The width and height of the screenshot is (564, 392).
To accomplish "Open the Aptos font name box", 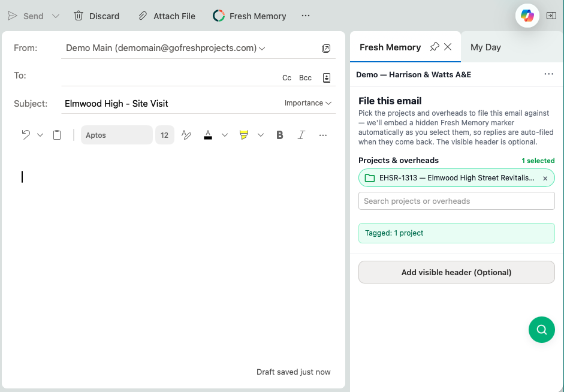I will [x=116, y=135].
